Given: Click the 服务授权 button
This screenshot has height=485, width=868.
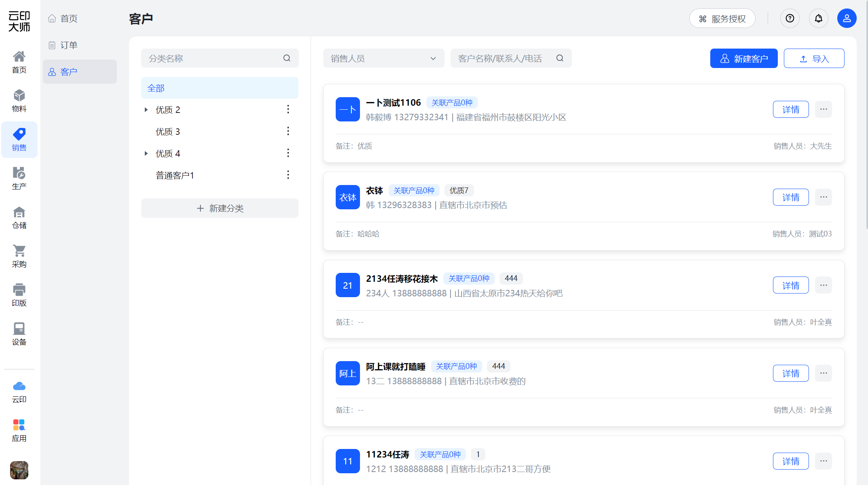Looking at the screenshot, I should tap(722, 19).
